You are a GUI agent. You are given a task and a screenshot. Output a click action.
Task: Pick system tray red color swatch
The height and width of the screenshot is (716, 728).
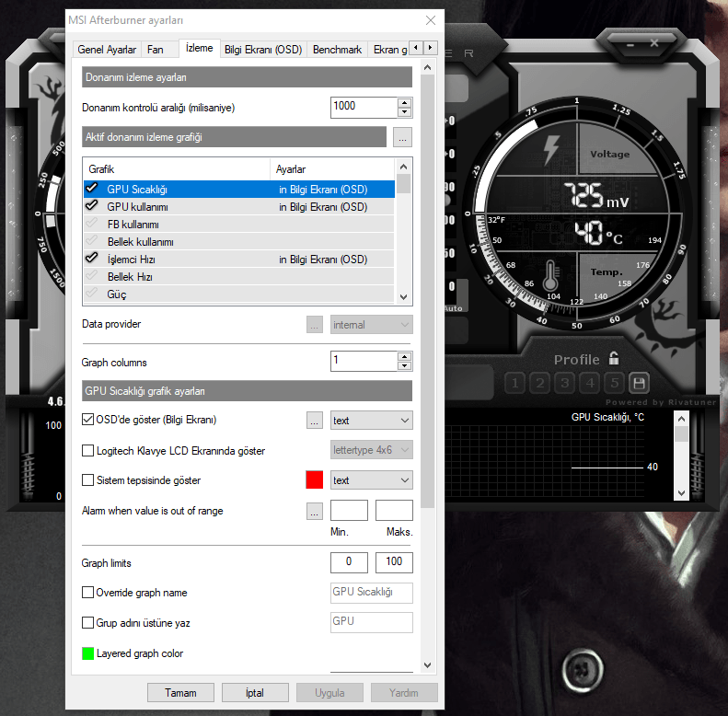tap(315, 479)
